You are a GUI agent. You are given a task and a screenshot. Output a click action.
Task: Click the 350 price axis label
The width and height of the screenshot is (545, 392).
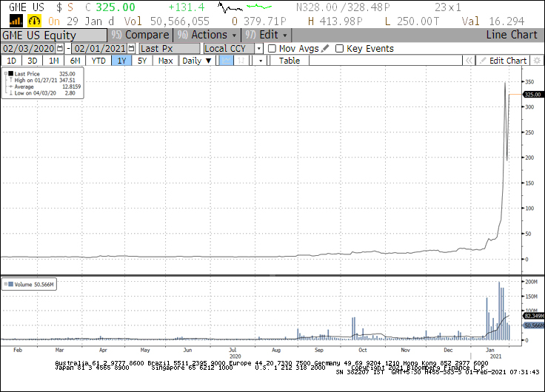tap(529, 82)
